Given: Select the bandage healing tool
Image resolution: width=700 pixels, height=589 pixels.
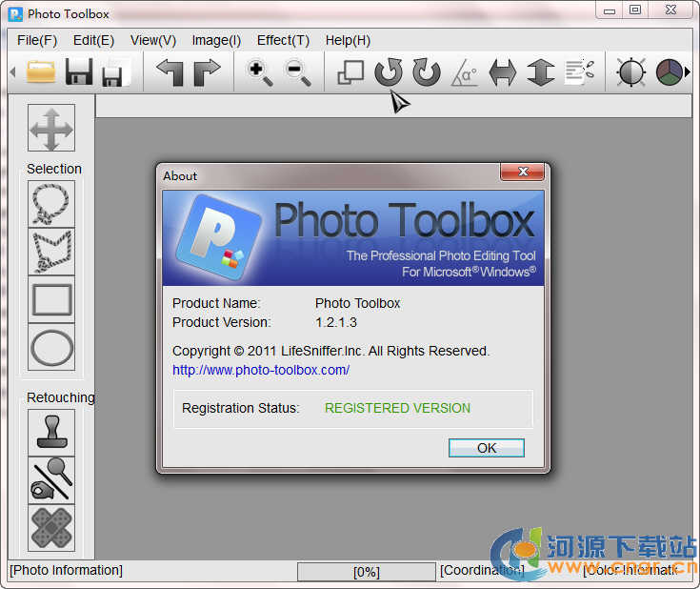Looking at the screenshot, I should point(51,528).
